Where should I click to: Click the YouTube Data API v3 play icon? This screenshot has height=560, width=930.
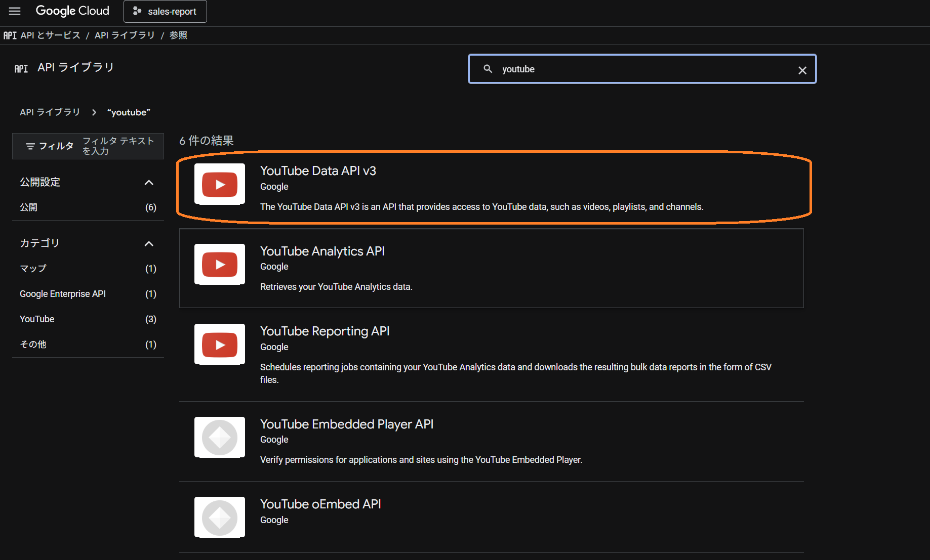tap(219, 184)
